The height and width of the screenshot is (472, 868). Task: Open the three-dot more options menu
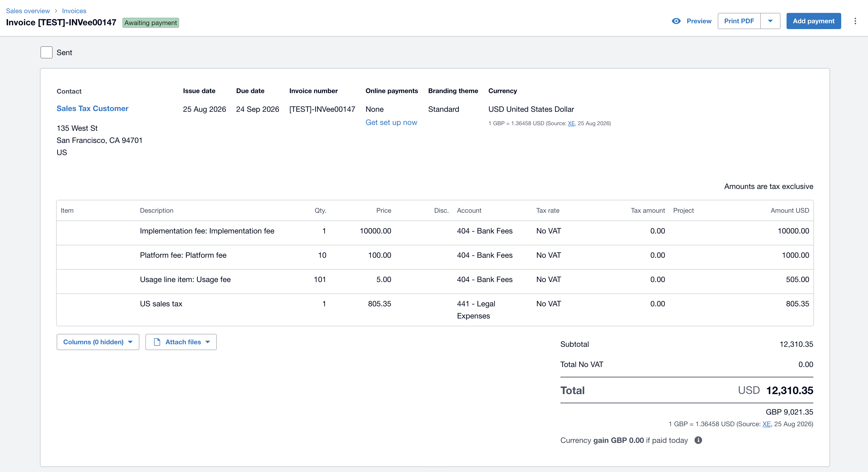click(x=855, y=21)
